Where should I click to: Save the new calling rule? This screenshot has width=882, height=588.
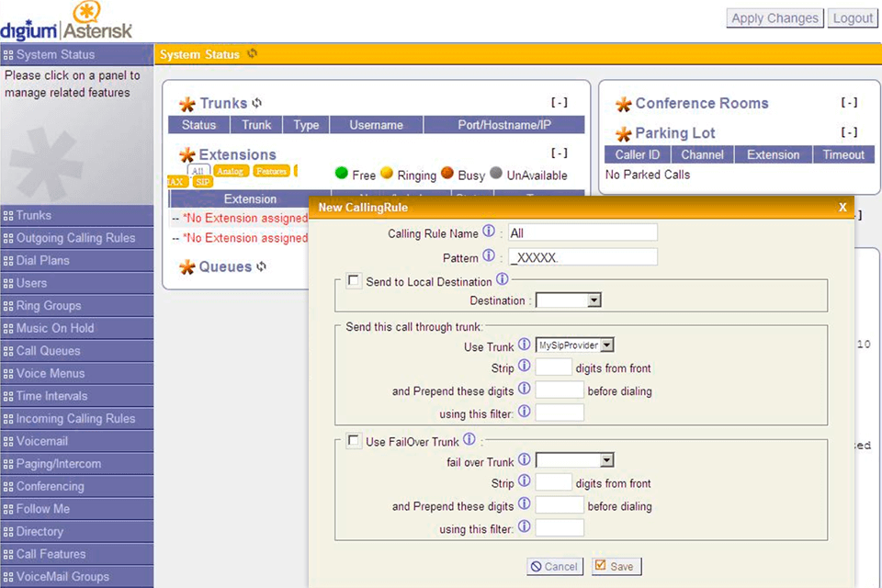click(x=614, y=566)
